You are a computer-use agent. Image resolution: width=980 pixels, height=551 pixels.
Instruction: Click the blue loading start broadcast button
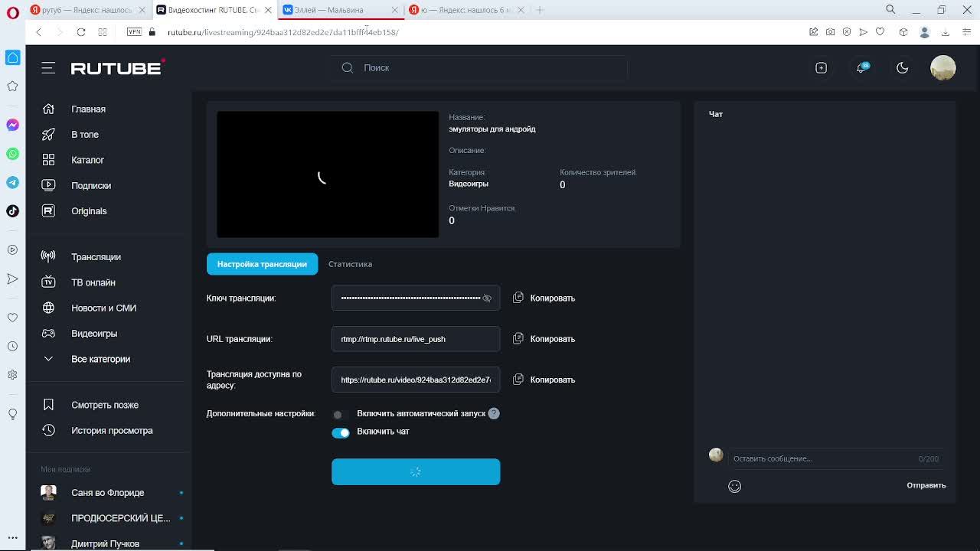tap(416, 472)
